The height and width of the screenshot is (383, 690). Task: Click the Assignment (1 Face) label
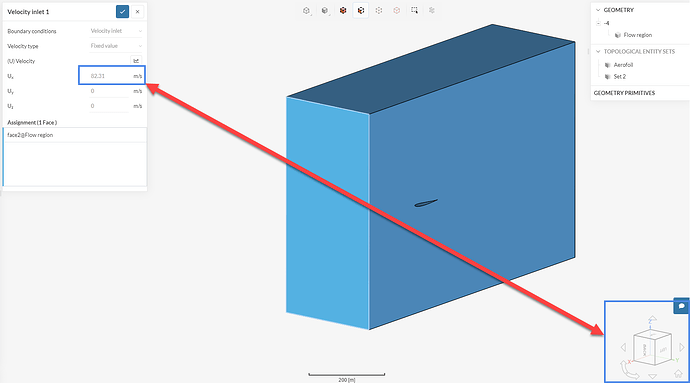(32, 122)
